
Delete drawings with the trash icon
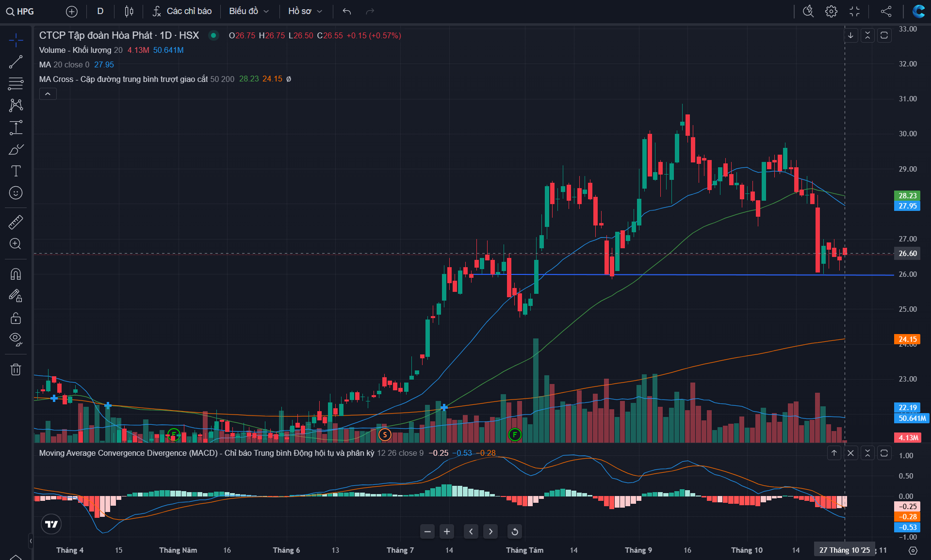[16, 369]
